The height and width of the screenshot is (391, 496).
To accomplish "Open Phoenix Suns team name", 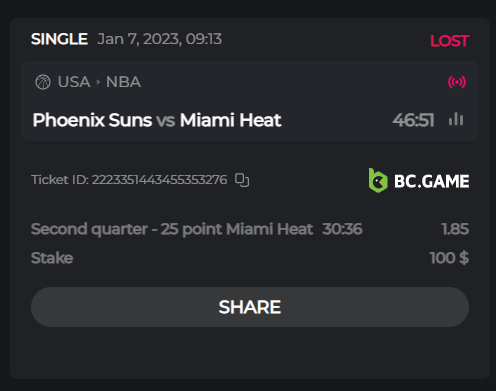I will point(92,120).
